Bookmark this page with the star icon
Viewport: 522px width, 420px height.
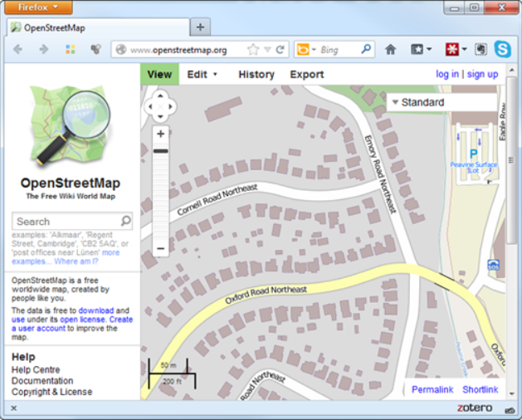coord(253,50)
